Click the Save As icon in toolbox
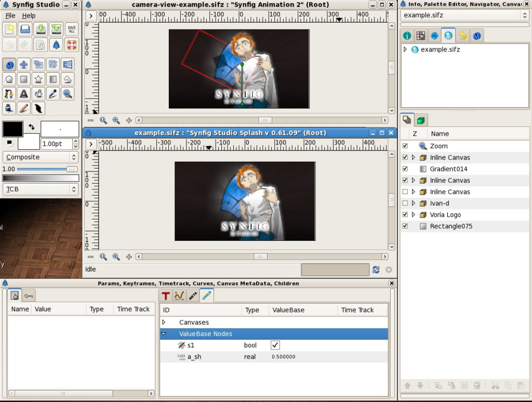The image size is (532, 402). [x=56, y=29]
